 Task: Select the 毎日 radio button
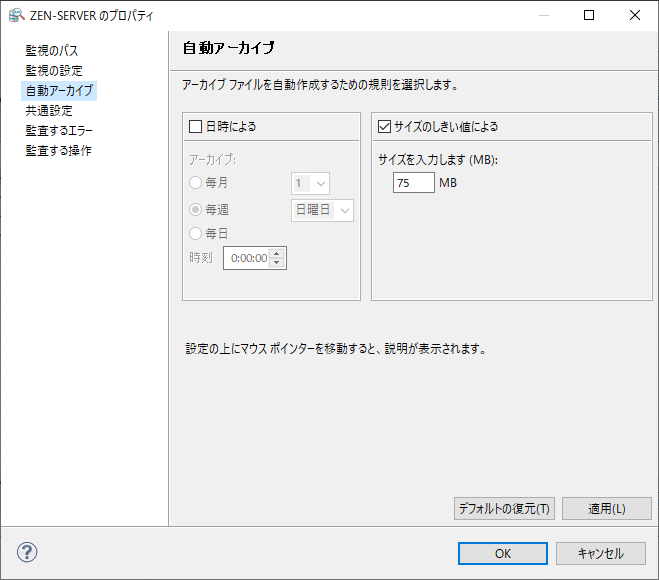point(196,233)
